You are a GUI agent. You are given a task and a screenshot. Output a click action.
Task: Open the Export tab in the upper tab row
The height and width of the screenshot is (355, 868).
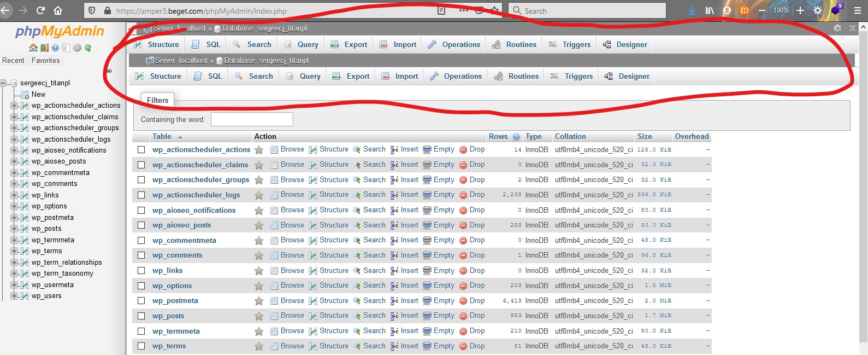pyautogui.click(x=349, y=45)
